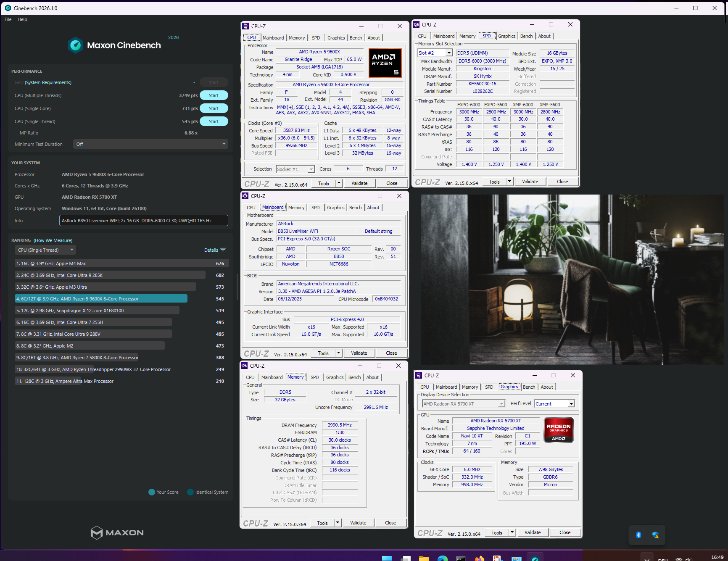Viewport: 728px width, 561px height.
Task: Open the Windows Security warning tray icon
Action: 655,535
